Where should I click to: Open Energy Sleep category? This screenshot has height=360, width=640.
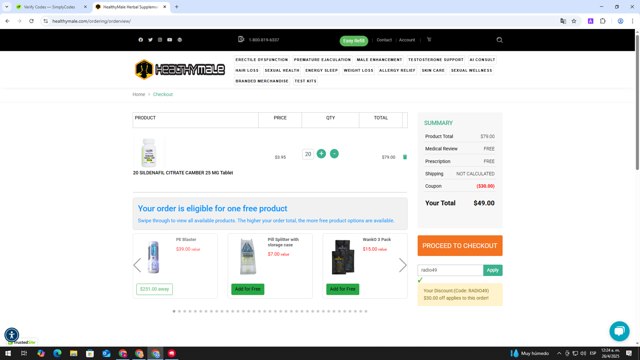(x=322, y=70)
